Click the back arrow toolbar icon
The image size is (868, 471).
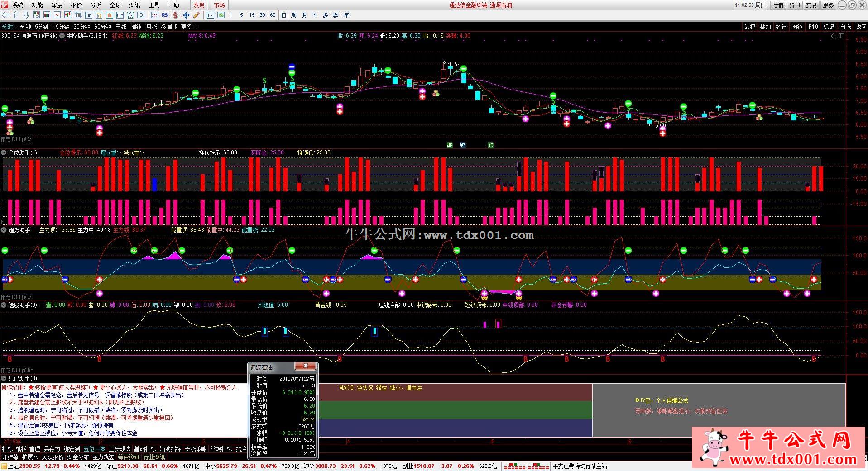click(x=5, y=15)
